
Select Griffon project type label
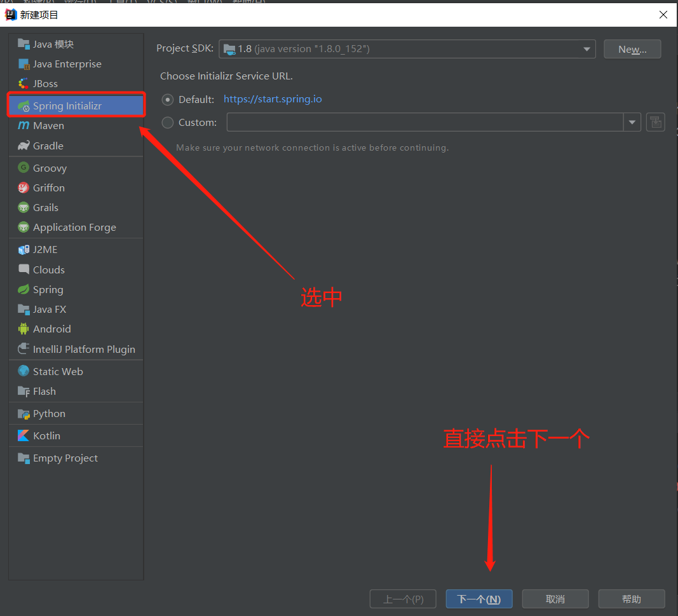tap(49, 188)
